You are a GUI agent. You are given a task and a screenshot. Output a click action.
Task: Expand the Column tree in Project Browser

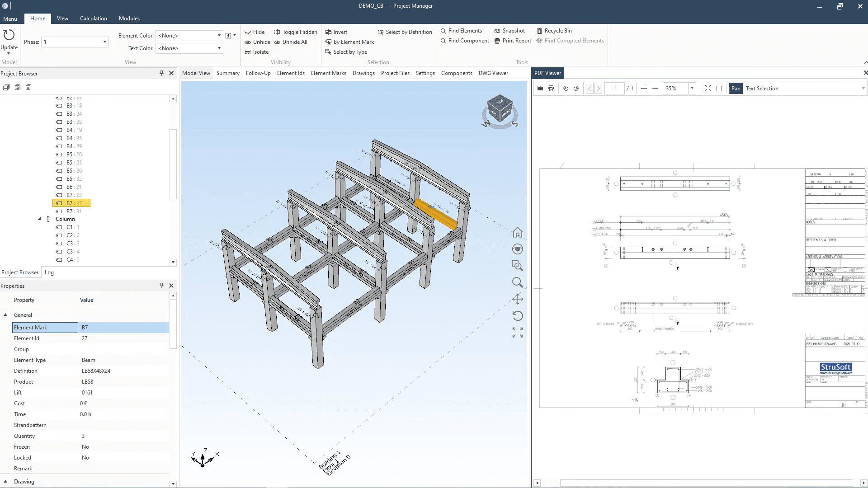(x=39, y=219)
